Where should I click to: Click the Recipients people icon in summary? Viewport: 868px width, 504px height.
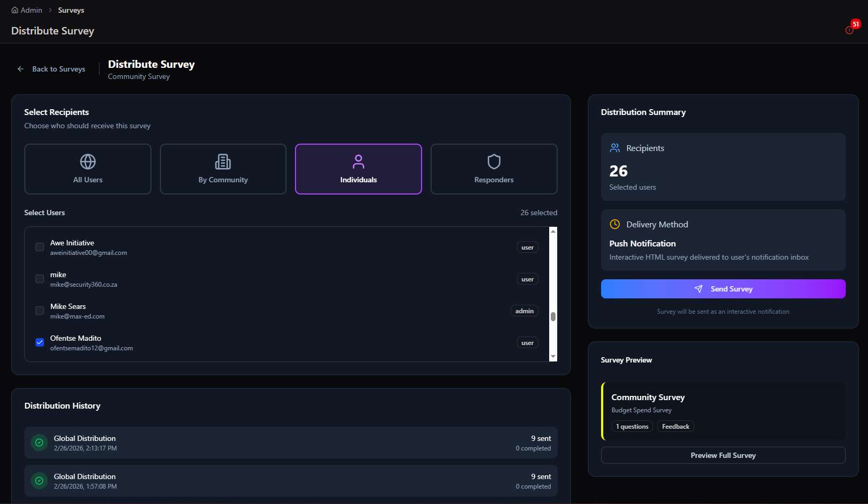point(615,148)
